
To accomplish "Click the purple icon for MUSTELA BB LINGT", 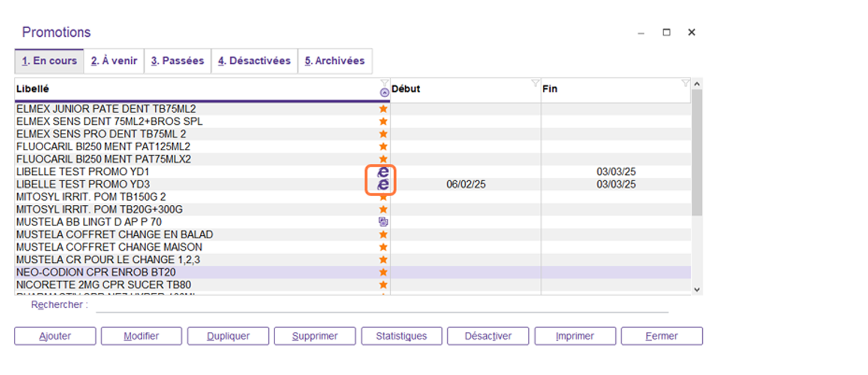I will (383, 222).
